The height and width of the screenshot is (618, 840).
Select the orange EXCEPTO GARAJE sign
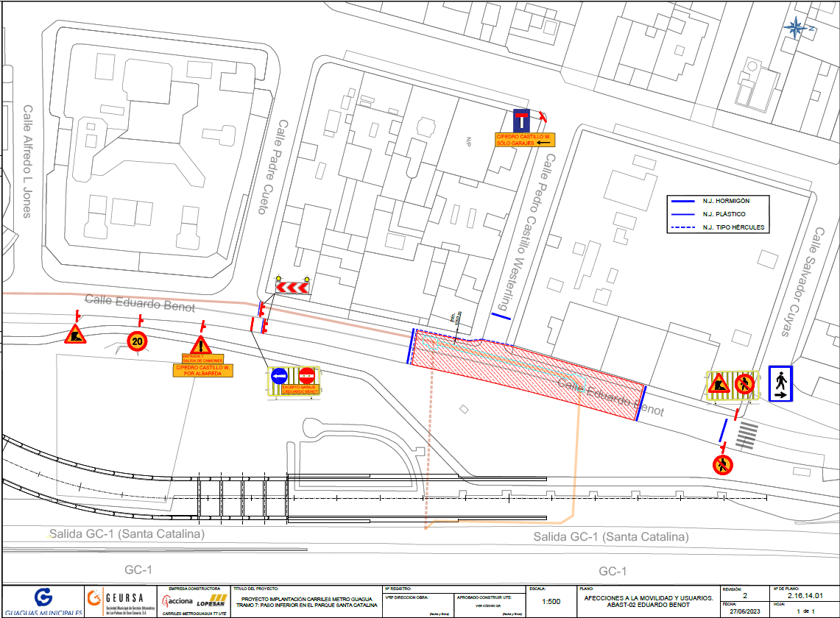pyautogui.click(x=300, y=389)
